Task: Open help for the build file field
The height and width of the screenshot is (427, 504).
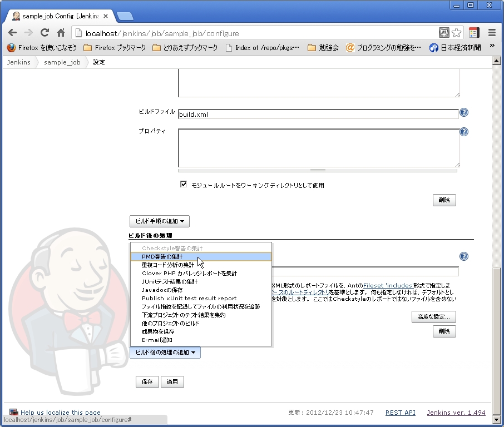Action: point(464,112)
